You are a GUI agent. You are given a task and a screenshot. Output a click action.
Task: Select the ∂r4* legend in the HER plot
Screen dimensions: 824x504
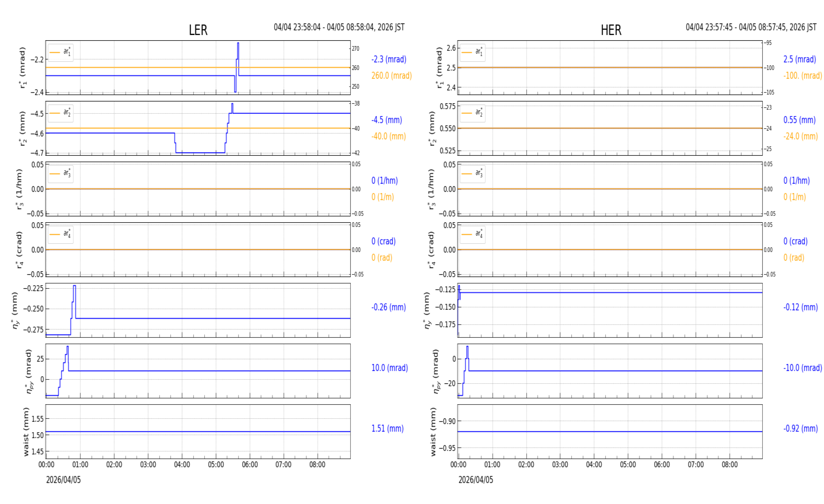point(473,235)
